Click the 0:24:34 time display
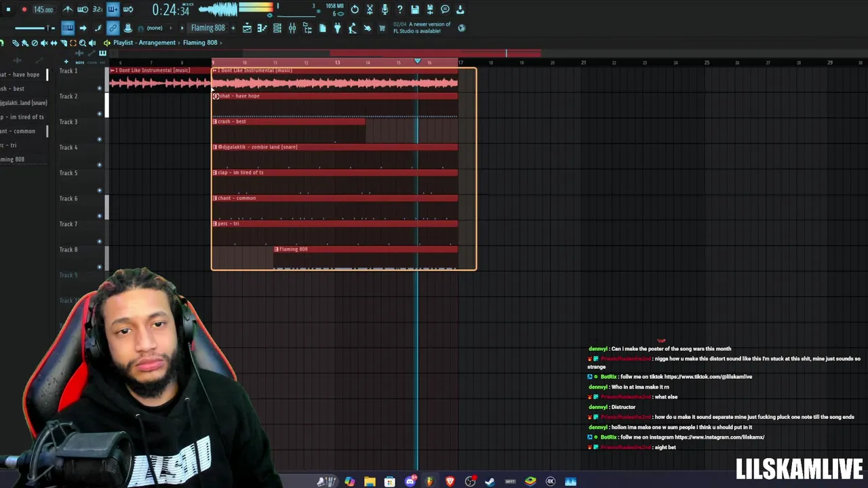This screenshot has width=868, height=488. (x=170, y=9)
